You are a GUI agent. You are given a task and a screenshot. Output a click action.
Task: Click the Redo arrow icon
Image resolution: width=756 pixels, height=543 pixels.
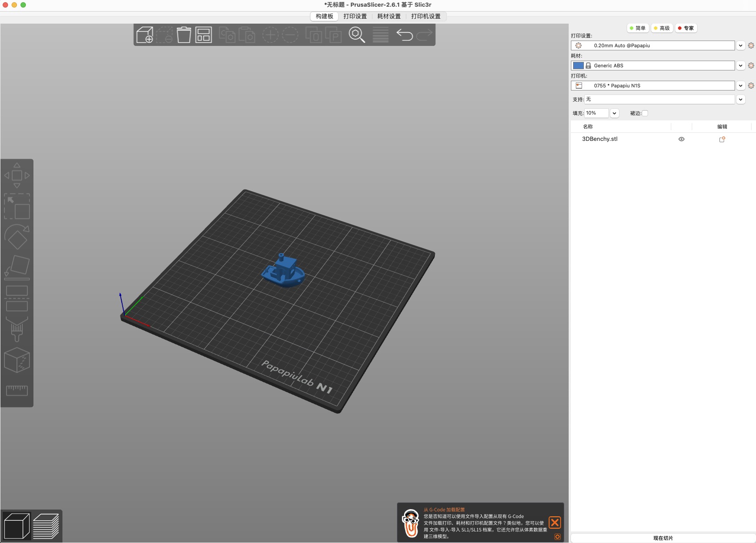point(424,35)
